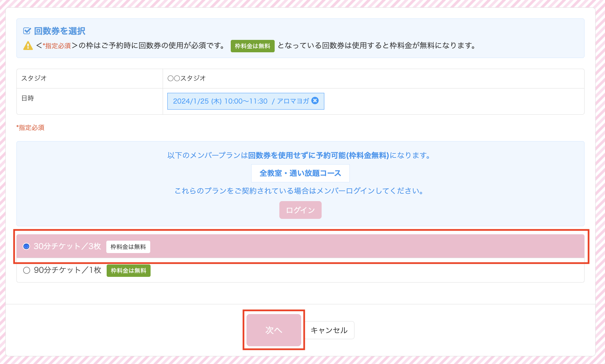The height and width of the screenshot is (364, 605).
Task: Click the red *指定必須 note above the plan box
Action: pos(31,128)
